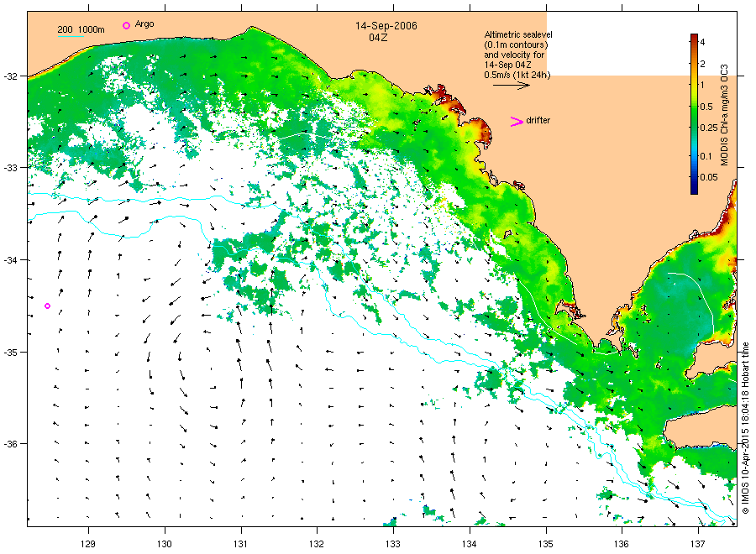
Task: Click the '200 1000m' depth contour label
Action: 81,29
